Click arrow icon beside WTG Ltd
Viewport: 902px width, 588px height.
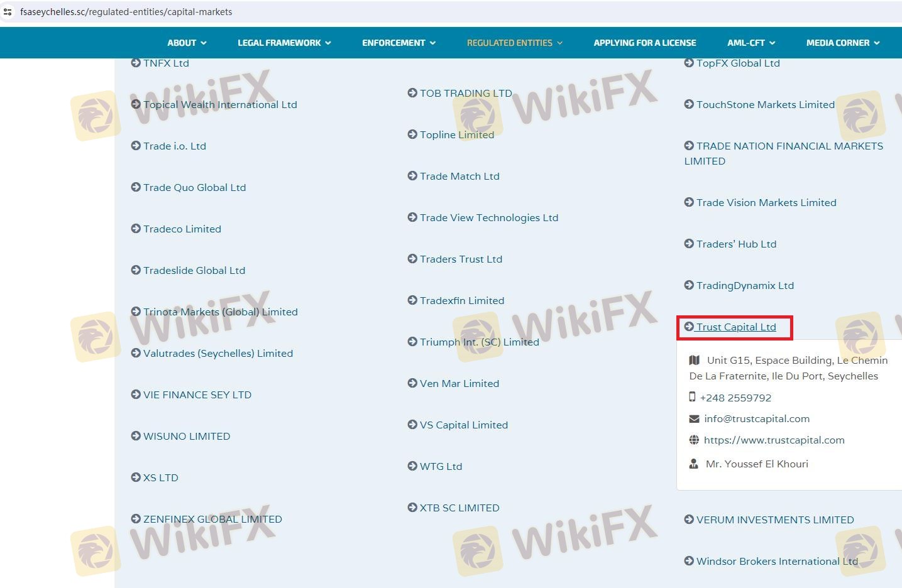coord(412,466)
